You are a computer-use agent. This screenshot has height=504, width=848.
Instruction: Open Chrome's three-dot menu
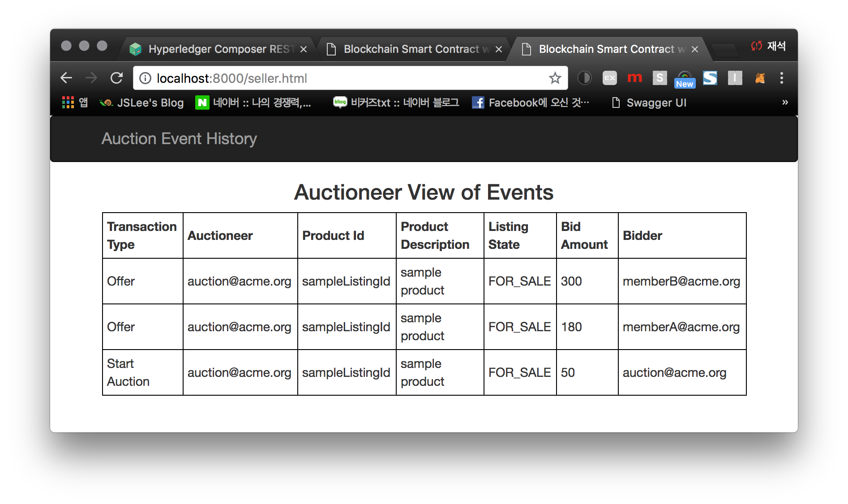click(x=782, y=78)
